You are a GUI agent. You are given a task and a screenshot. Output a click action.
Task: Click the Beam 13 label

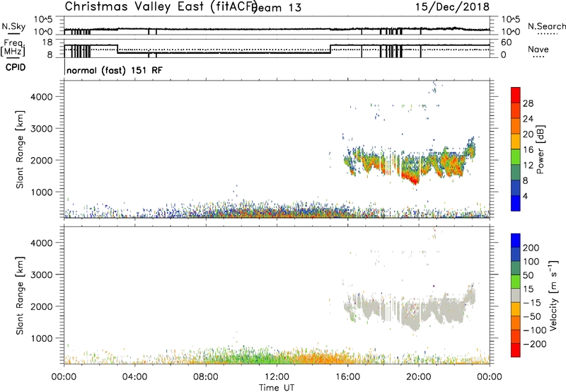(277, 8)
